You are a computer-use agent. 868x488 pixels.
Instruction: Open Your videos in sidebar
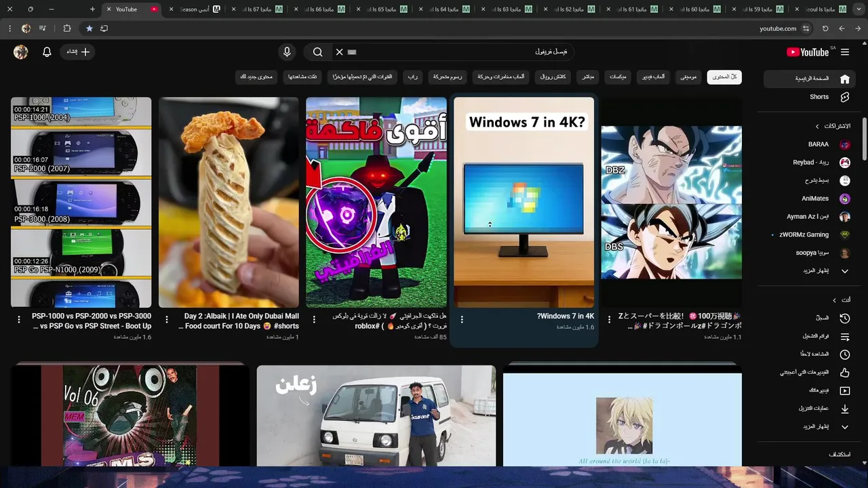pos(808,390)
